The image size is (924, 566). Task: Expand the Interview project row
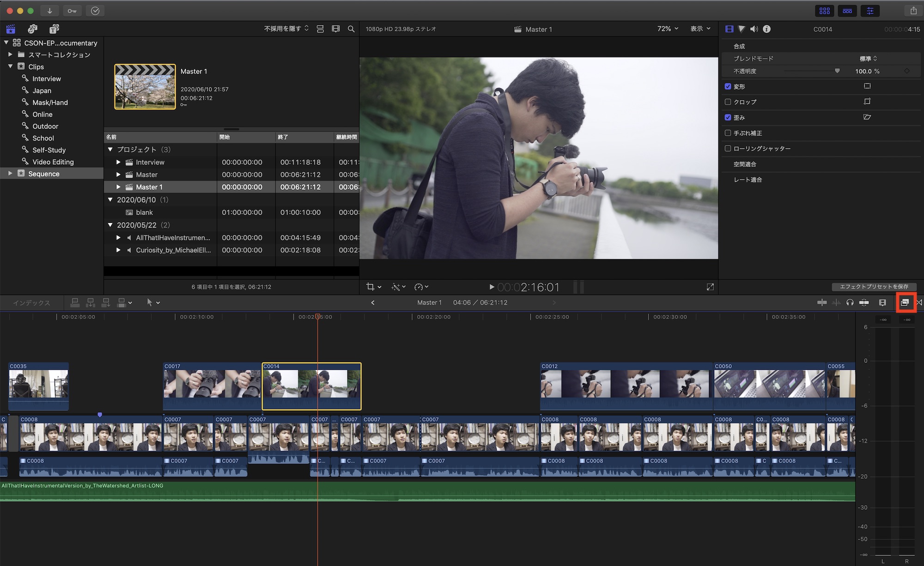[x=118, y=162]
